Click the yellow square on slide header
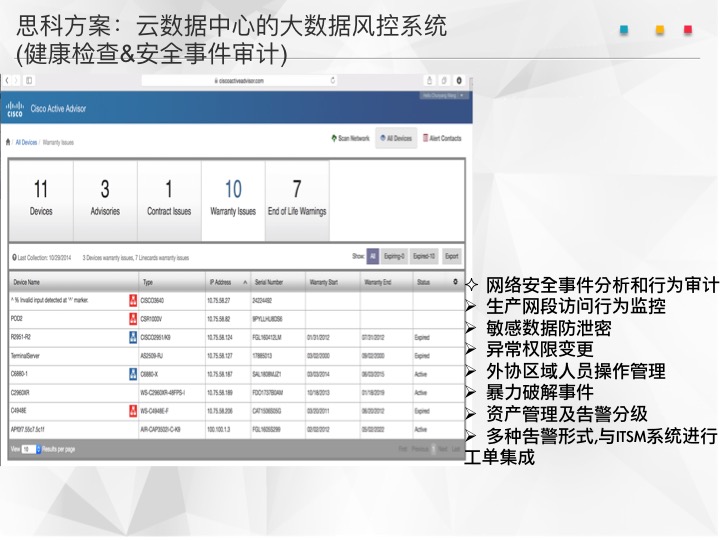 (660, 30)
